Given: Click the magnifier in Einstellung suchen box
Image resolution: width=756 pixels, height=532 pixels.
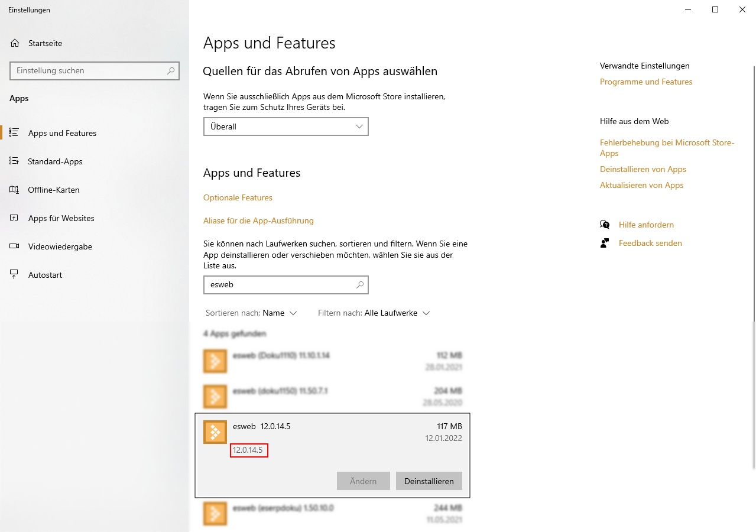Looking at the screenshot, I should [171, 71].
